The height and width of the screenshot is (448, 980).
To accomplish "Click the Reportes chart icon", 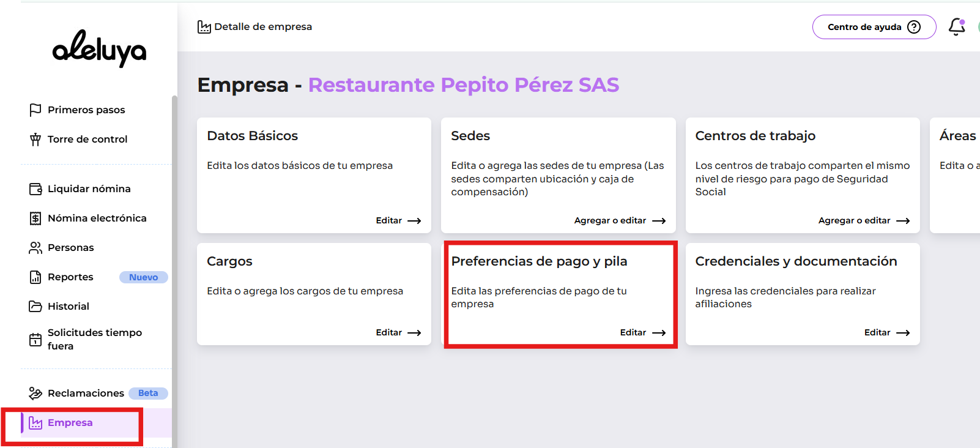I will (35, 277).
